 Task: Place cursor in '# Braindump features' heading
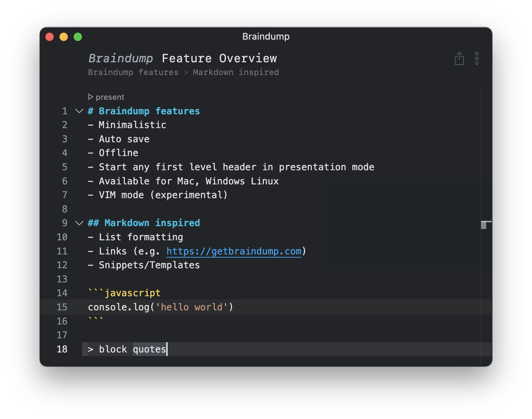pos(144,111)
